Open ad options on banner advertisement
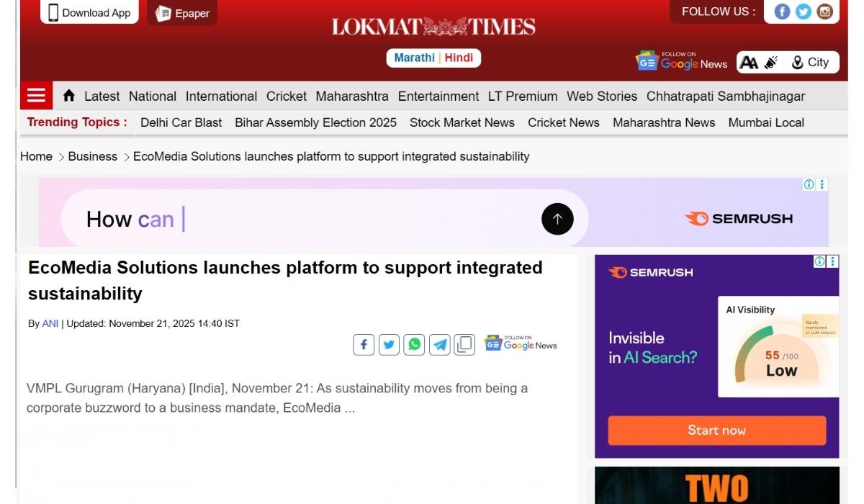Viewport: 864px width, 504px height. (823, 185)
